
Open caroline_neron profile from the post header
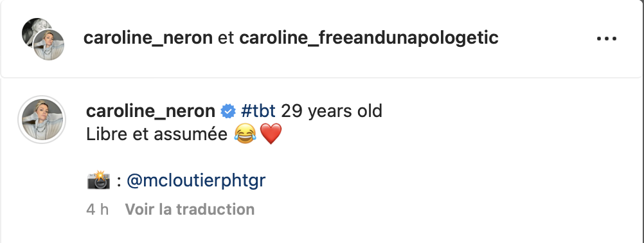coord(148,38)
